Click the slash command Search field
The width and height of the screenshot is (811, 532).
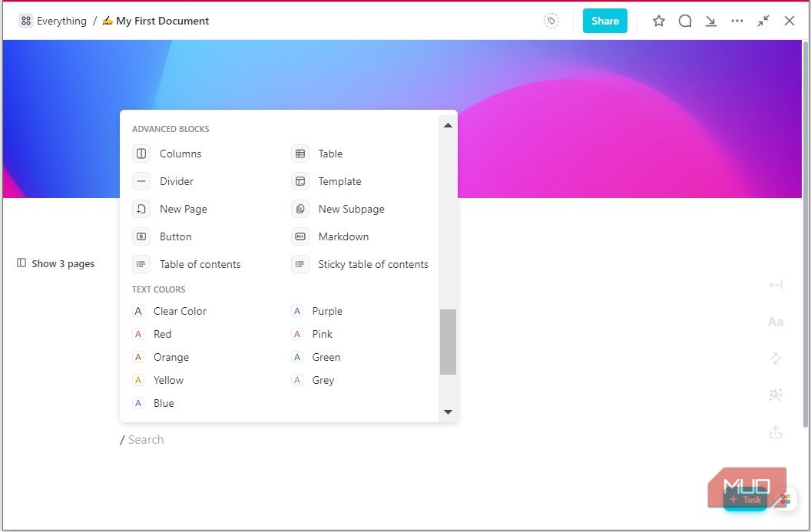[145, 439]
